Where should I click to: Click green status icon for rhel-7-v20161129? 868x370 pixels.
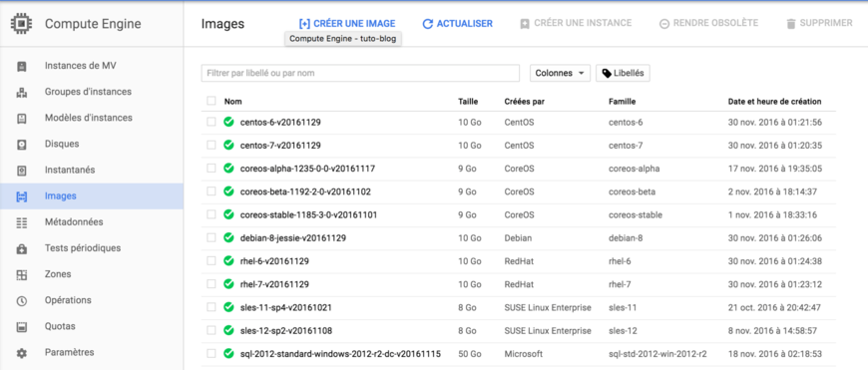[228, 283]
